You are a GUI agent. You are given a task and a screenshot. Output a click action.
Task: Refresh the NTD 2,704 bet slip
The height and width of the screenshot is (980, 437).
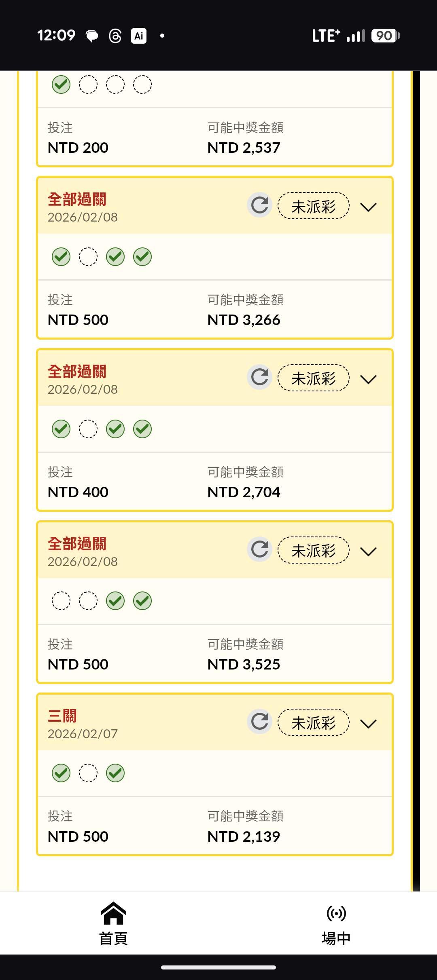259,378
